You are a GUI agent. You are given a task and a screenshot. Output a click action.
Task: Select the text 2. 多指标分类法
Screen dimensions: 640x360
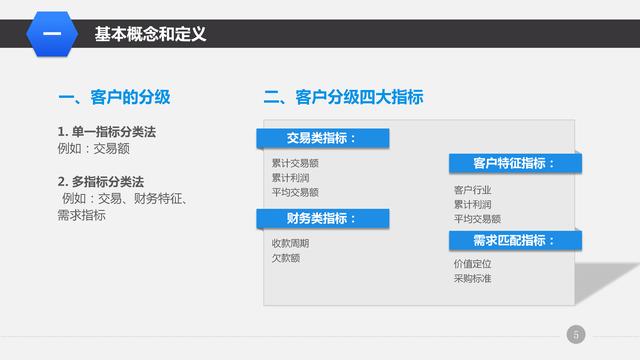pos(101,182)
